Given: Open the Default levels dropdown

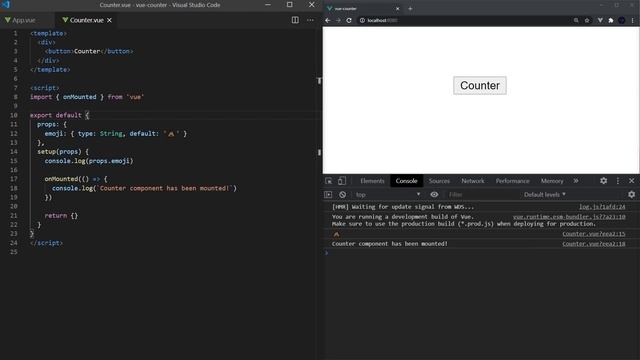Looking at the screenshot, I should pyautogui.click(x=545, y=195).
